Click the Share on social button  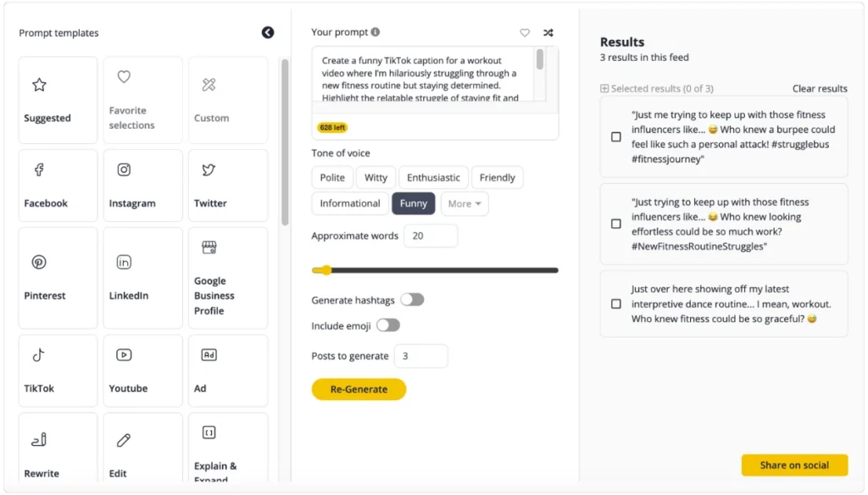click(x=794, y=465)
